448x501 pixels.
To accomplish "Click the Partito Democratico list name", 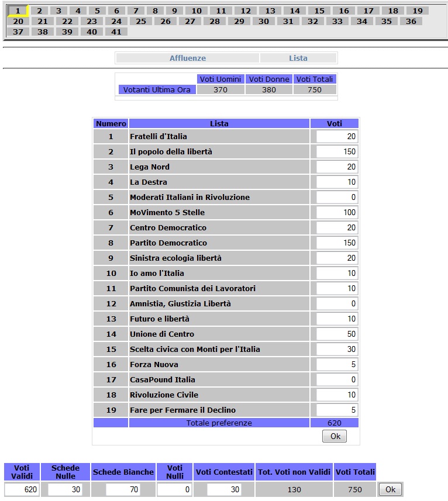I will [168, 243].
